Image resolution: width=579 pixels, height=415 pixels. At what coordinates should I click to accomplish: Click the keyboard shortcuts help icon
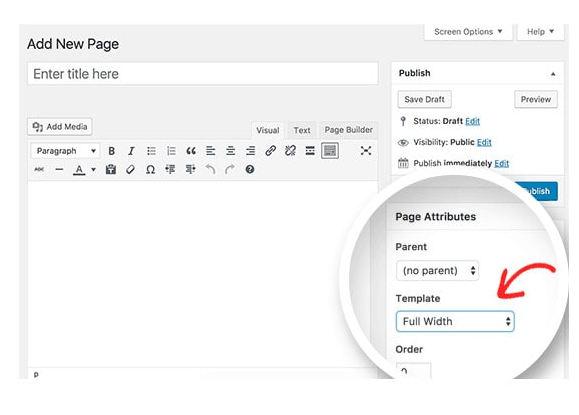click(250, 169)
